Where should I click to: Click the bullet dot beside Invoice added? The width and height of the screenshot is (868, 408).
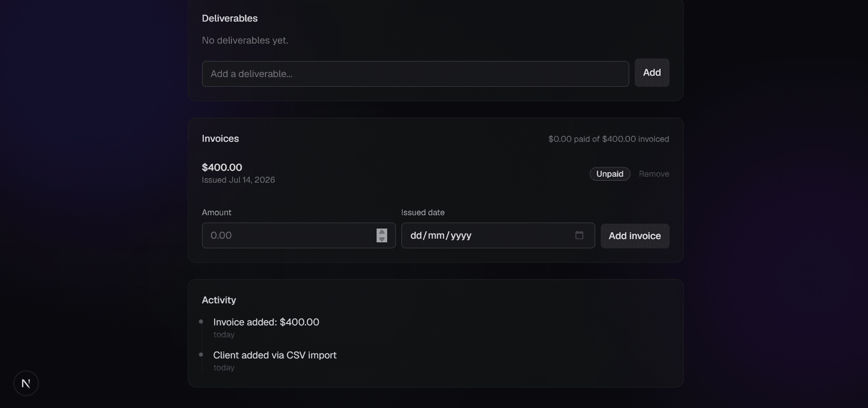[x=201, y=322]
